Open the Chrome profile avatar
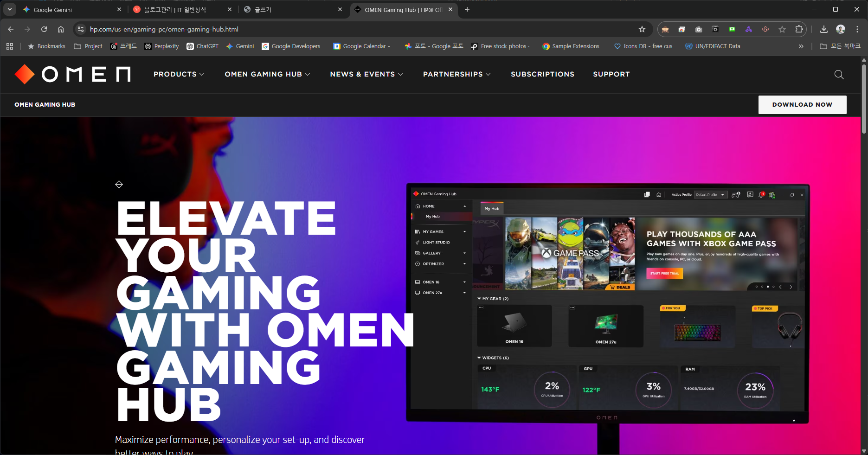This screenshot has width=868, height=455. 841,29
